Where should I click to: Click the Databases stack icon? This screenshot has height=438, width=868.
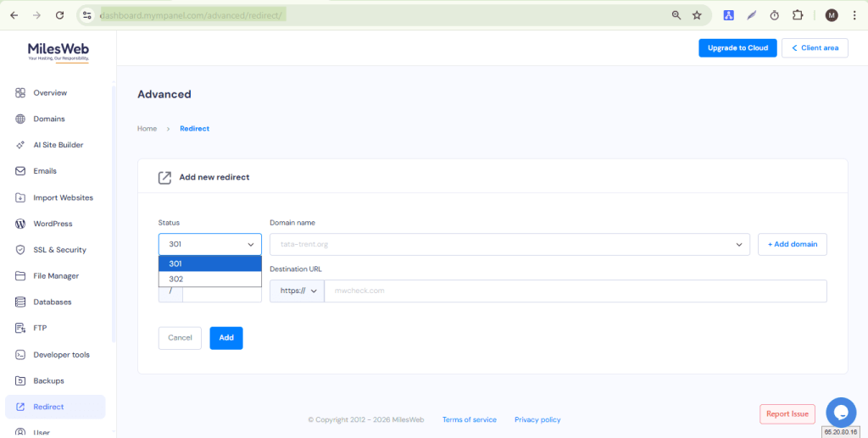pos(20,302)
